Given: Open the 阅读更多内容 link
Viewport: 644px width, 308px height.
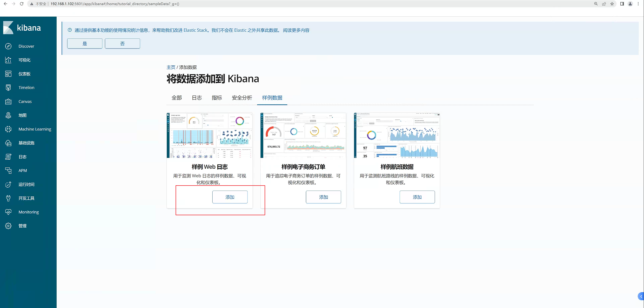Looking at the screenshot, I should (296, 30).
